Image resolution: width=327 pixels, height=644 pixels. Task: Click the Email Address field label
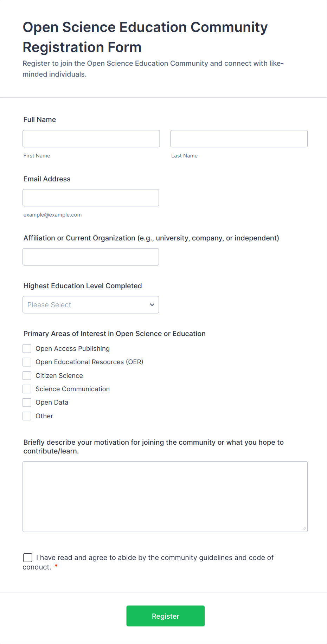point(47,179)
